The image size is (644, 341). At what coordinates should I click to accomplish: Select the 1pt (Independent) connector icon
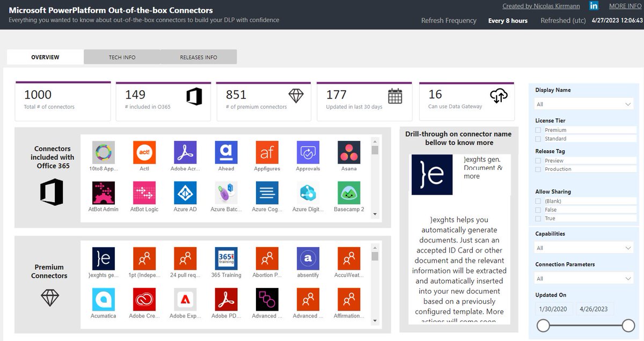[144, 258]
